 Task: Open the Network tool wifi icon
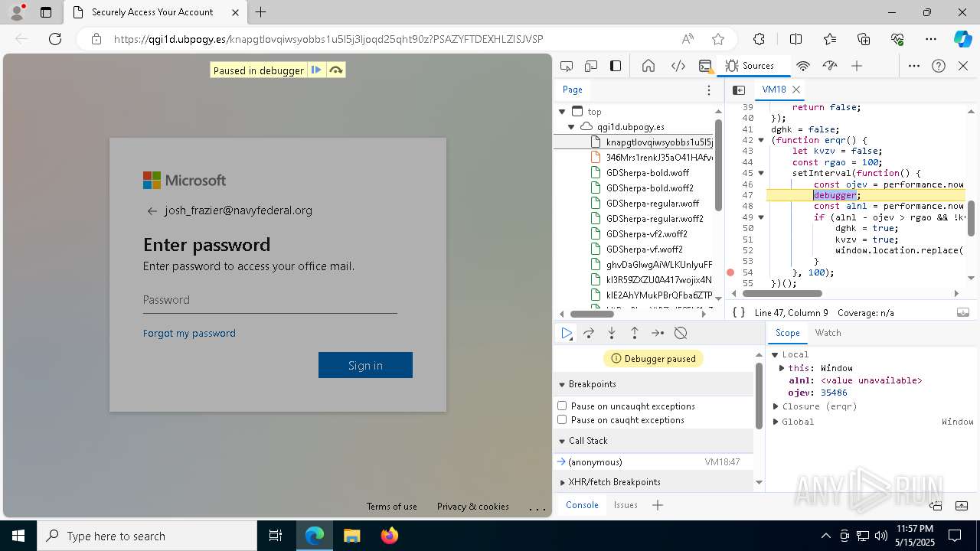tap(803, 66)
